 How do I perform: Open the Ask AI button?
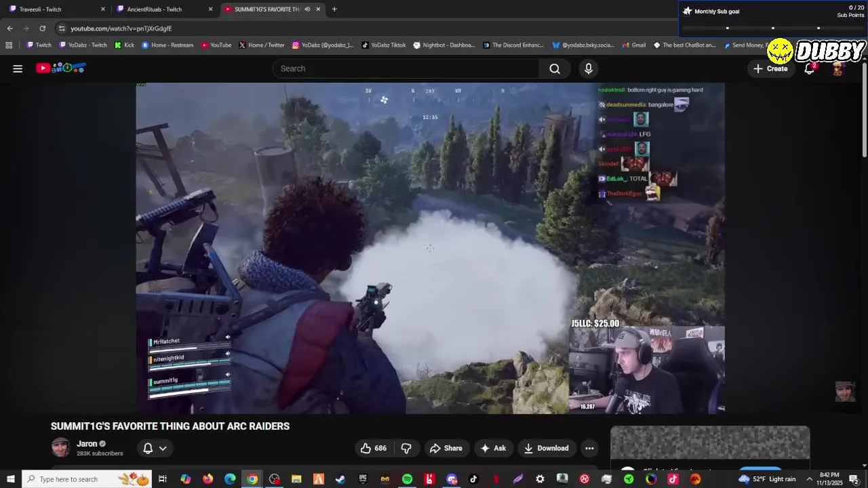493,448
